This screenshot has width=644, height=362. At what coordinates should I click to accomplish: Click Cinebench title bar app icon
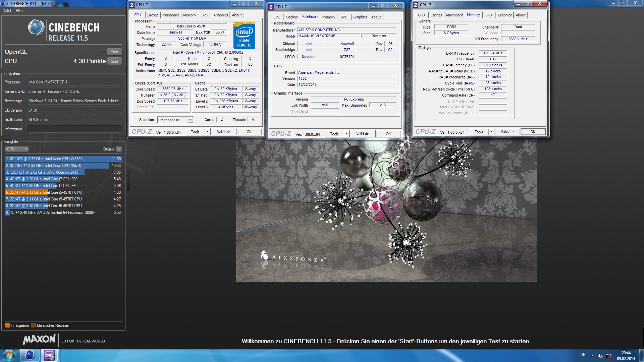[x=3, y=3]
